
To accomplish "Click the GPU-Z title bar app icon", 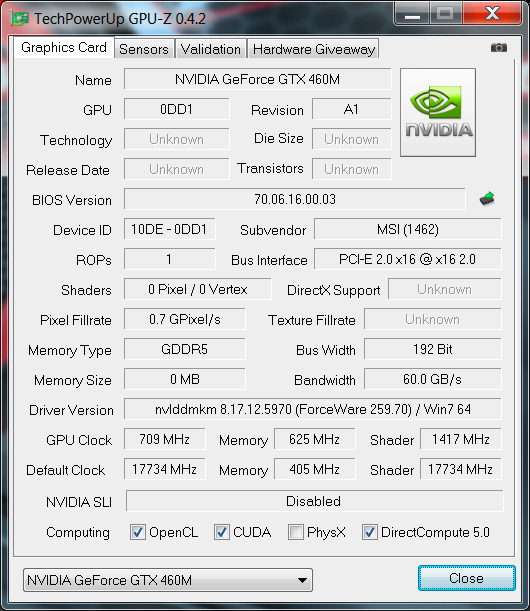I will [20, 18].
